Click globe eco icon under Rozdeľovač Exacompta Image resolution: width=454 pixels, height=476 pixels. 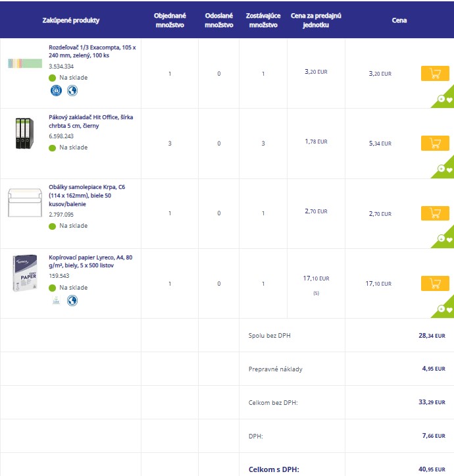click(72, 90)
